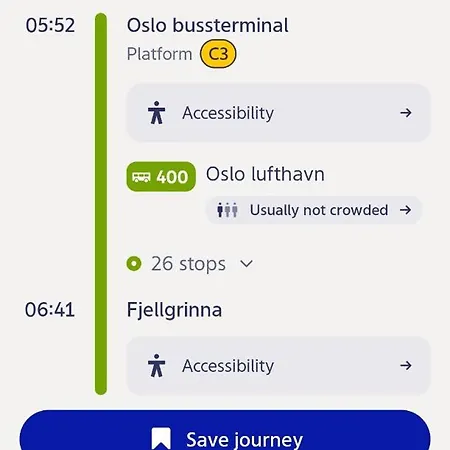The width and height of the screenshot is (450, 450).
Task: Tap the bookmark icon on Save journey
Action: (161, 439)
